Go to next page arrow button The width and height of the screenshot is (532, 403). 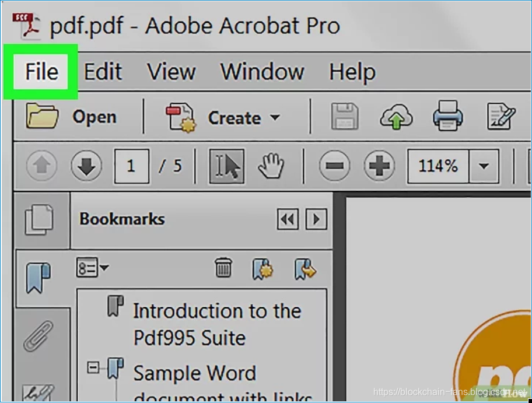pyautogui.click(x=86, y=166)
